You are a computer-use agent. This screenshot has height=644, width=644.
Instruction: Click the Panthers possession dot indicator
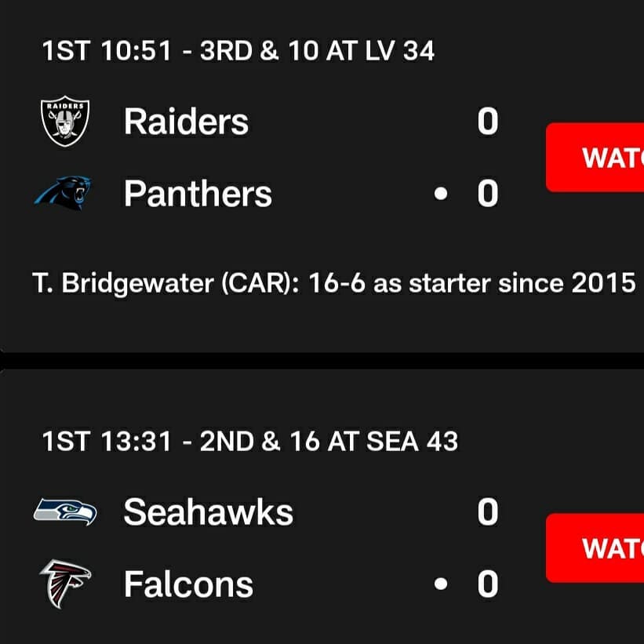click(x=441, y=194)
